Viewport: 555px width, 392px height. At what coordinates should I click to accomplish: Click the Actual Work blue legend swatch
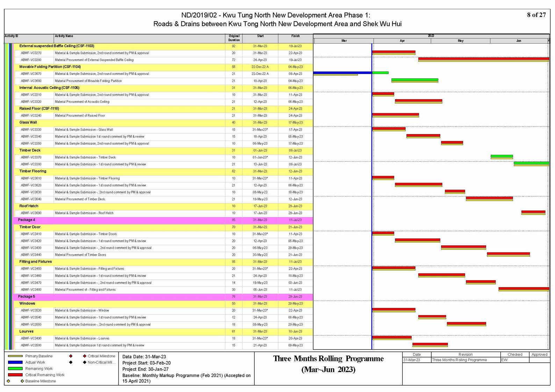15,362
